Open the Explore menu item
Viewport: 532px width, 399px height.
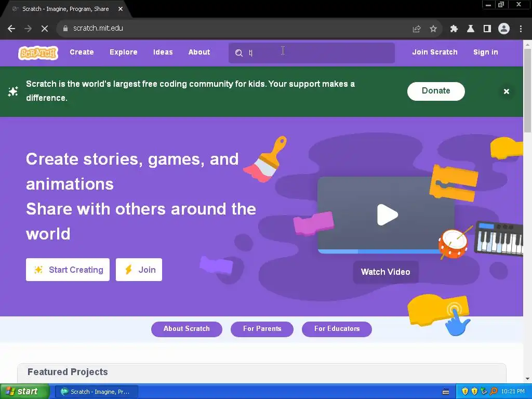click(124, 52)
